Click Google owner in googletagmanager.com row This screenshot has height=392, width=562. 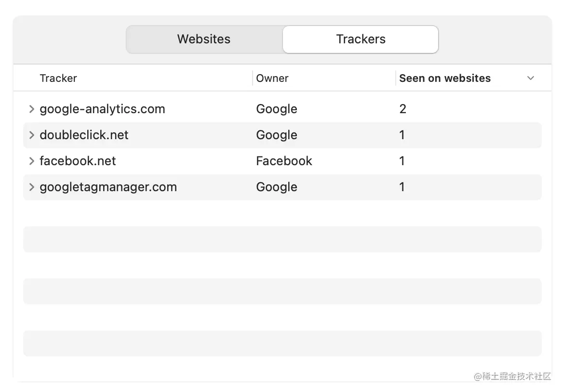click(277, 187)
